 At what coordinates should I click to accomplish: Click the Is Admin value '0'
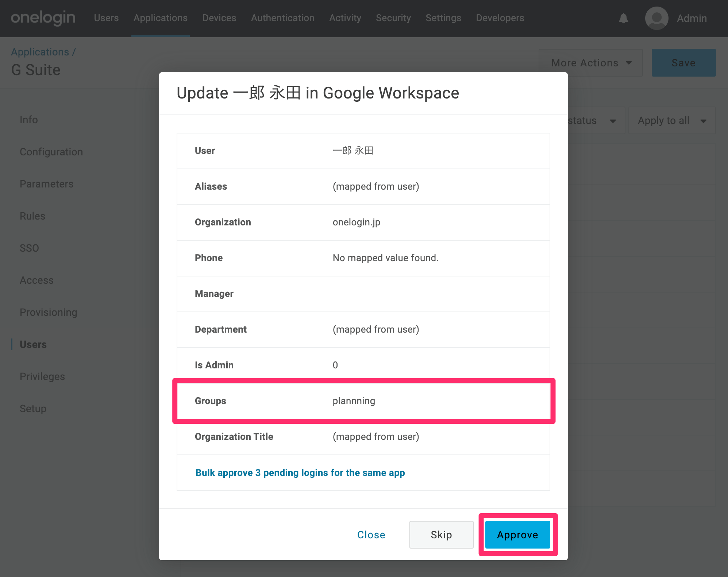tap(335, 365)
